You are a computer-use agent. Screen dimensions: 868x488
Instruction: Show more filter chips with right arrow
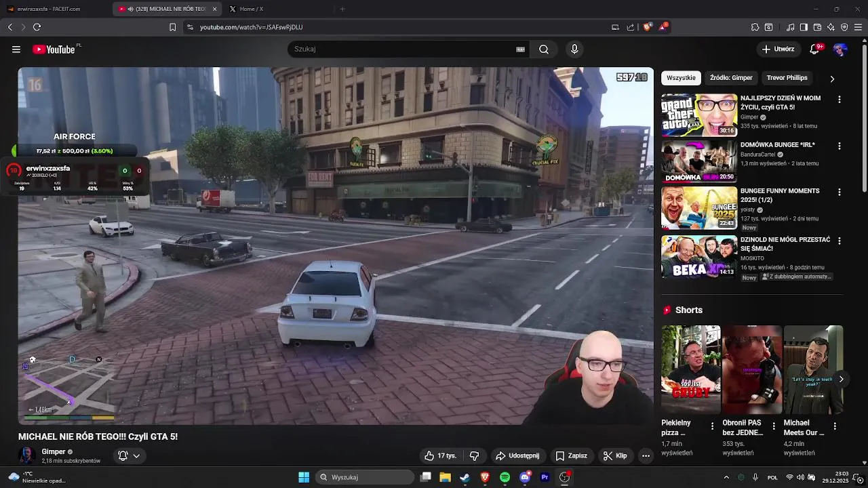tap(832, 79)
